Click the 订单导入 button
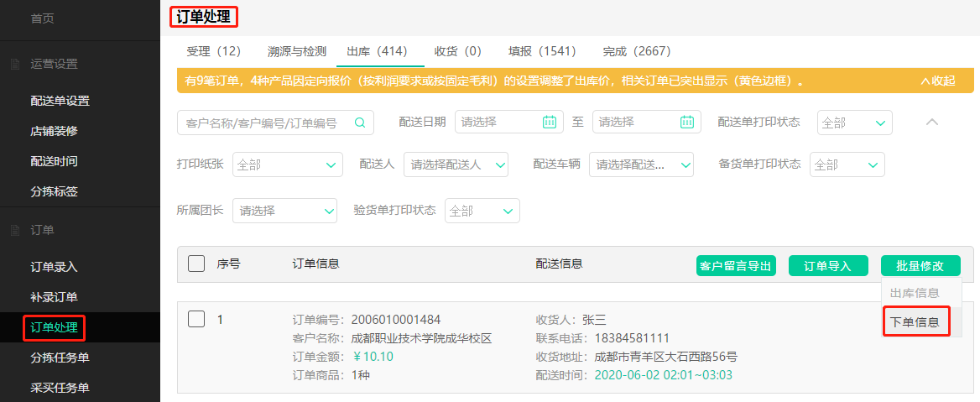The width and height of the screenshot is (980, 402). tap(828, 266)
